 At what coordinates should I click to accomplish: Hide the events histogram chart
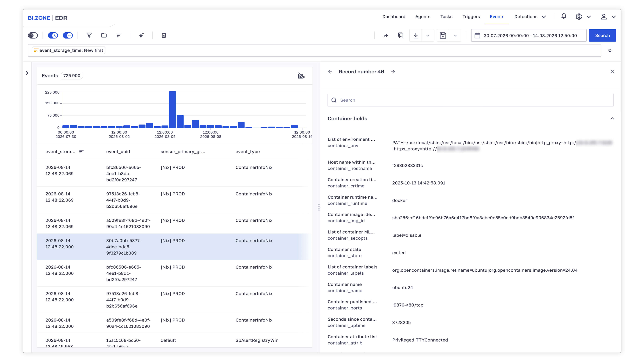point(301,76)
